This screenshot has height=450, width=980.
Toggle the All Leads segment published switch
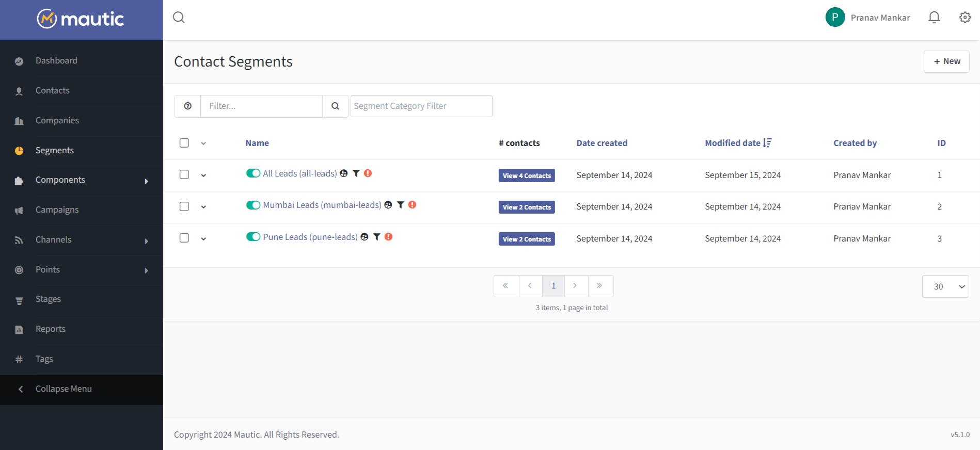(x=253, y=173)
